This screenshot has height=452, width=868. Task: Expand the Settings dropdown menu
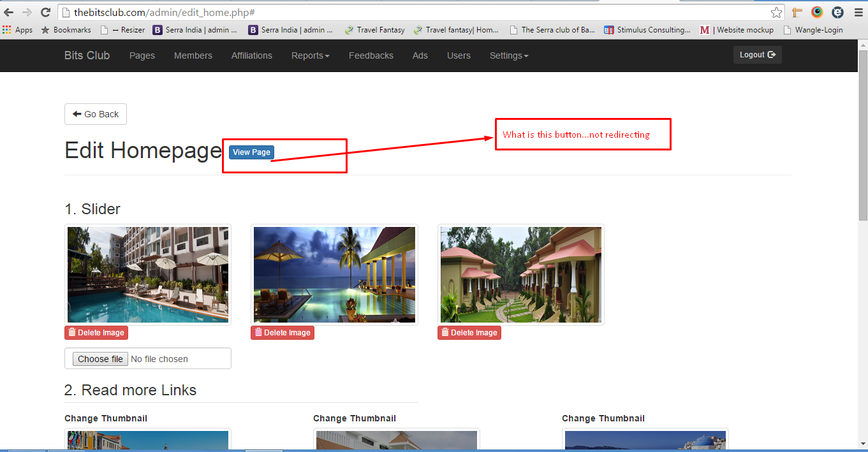coord(508,55)
